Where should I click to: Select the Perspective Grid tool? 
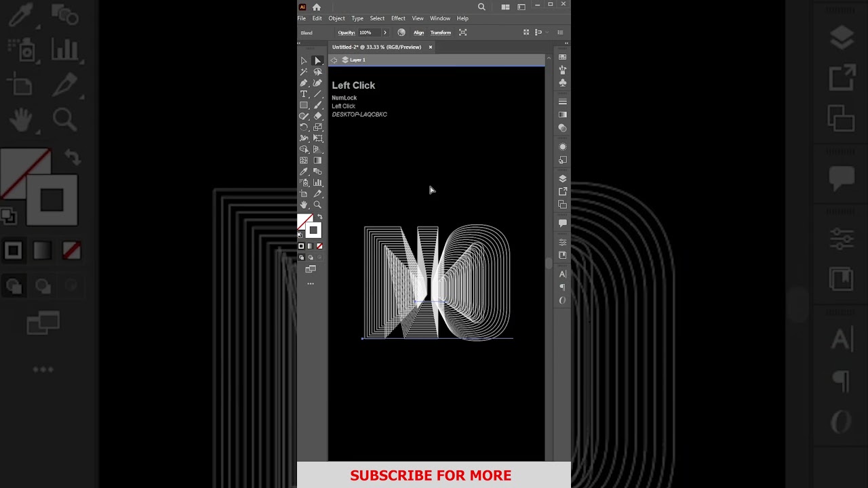click(x=317, y=149)
